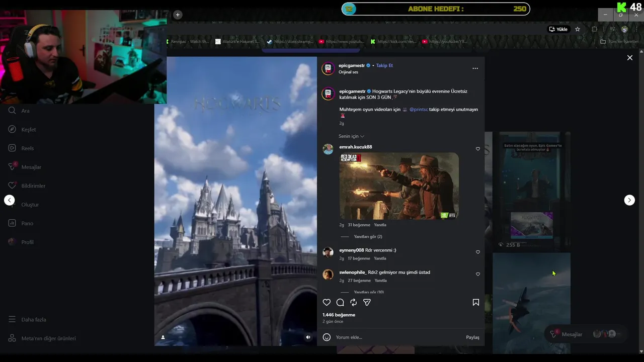Bookmark this page with star icon
The height and width of the screenshot is (362, 644).
578,29
